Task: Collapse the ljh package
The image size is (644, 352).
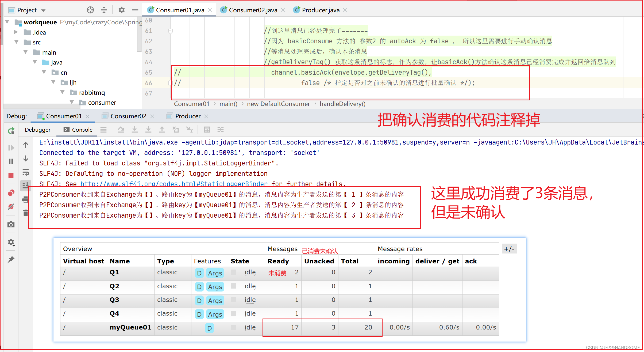Action: (x=53, y=82)
